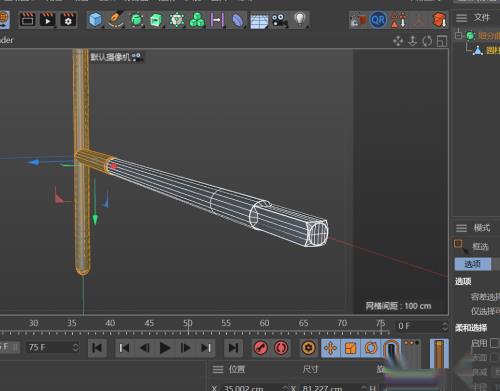Viewport: 500px width, 391px height.
Task: Toggle Position keyframe recording
Action: coord(331,348)
